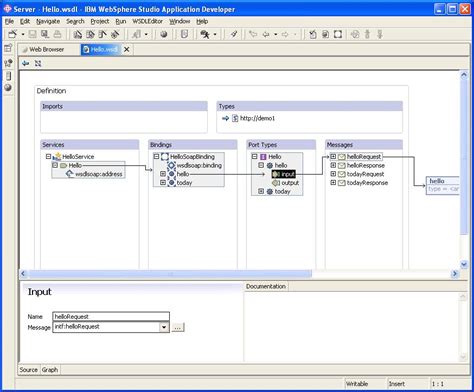Click the schema file icon beside http://demo1

point(235,118)
